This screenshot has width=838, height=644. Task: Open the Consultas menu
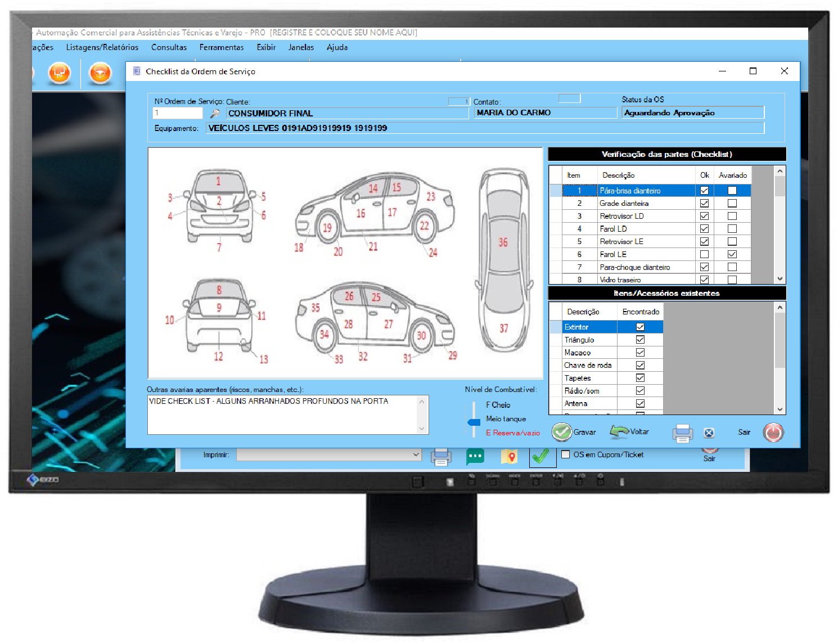point(169,47)
